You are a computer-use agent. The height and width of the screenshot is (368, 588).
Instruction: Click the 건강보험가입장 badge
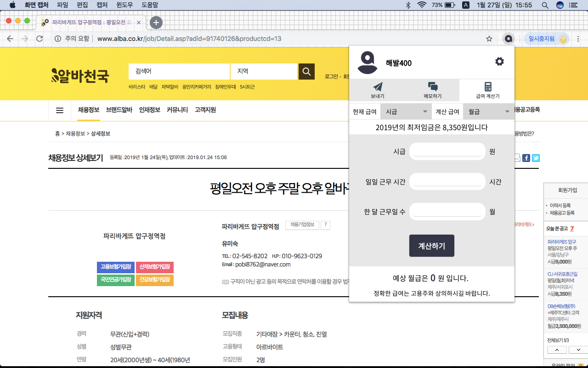(x=155, y=280)
